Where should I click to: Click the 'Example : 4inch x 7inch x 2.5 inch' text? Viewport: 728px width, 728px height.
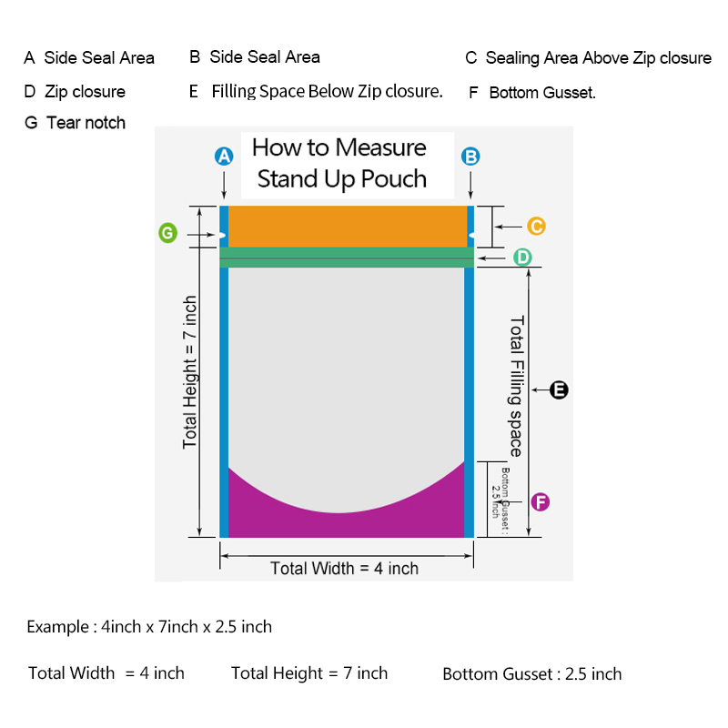pos(149,627)
